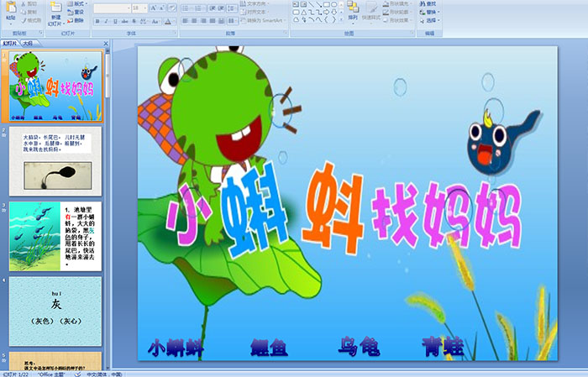Open the Font size dropdown
The width and height of the screenshot is (588, 377).
tap(144, 8)
